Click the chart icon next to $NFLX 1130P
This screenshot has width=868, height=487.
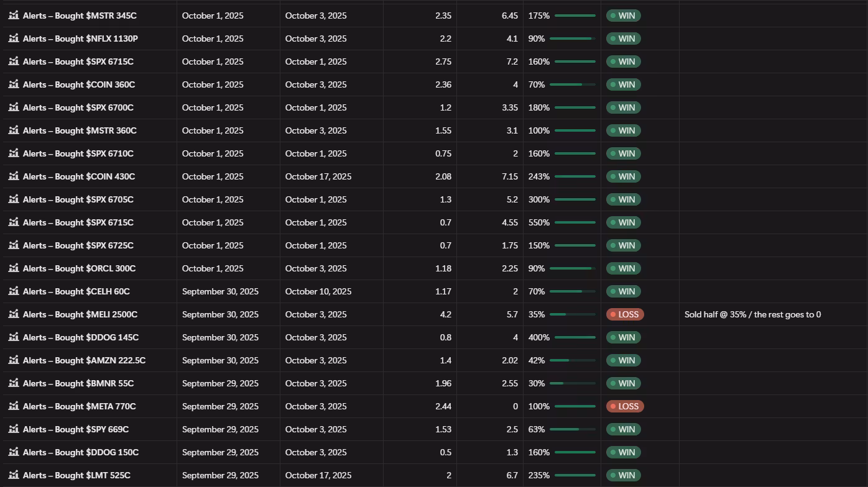pyautogui.click(x=14, y=39)
